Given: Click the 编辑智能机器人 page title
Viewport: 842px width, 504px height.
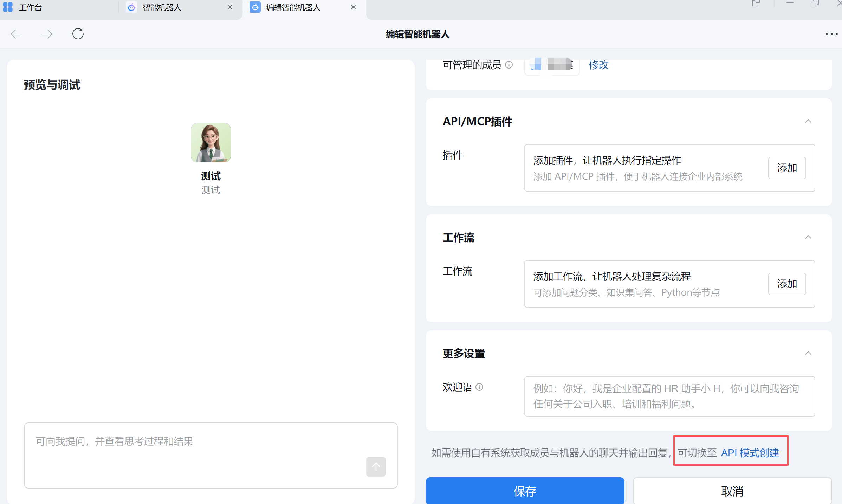Looking at the screenshot, I should (417, 34).
